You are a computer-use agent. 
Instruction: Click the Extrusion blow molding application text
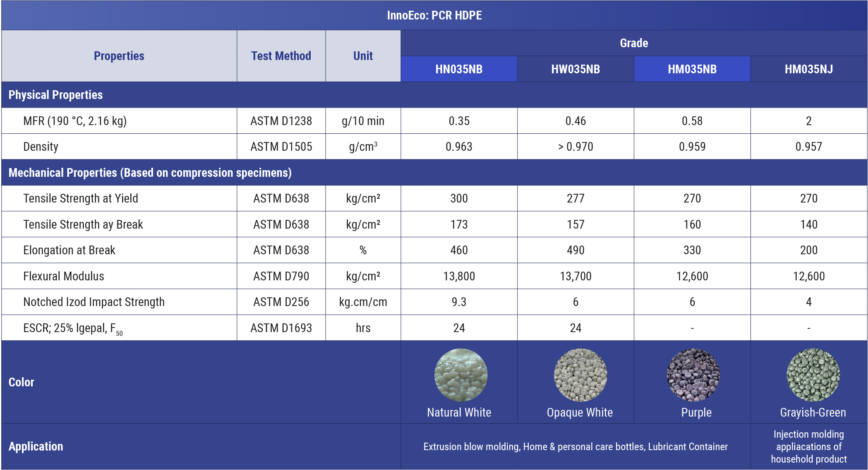pos(575,447)
